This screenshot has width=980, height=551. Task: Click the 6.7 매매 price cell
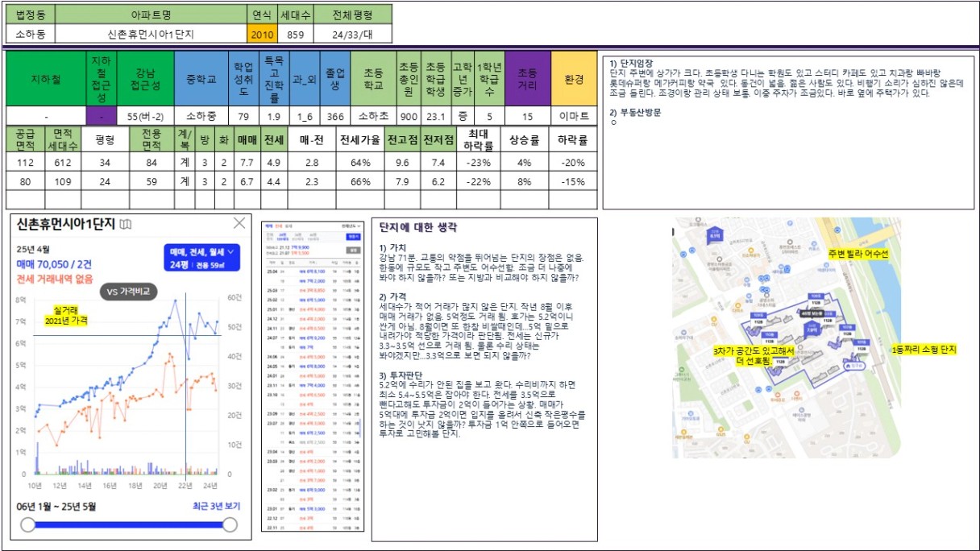pos(247,181)
